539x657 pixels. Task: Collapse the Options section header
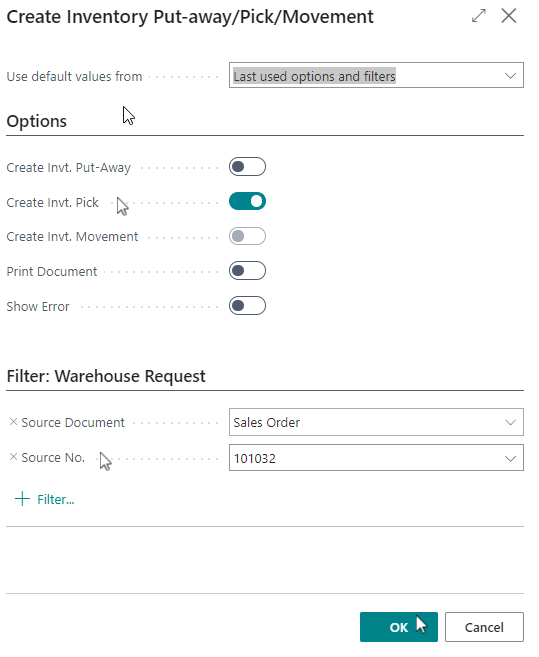[36, 121]
